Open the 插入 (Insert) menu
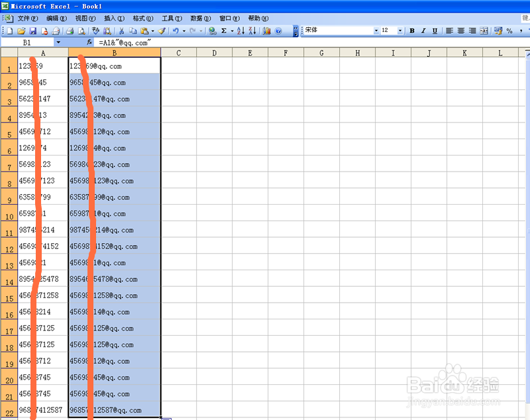The height and width of the screenshot is (420, 530). (114, 19)
